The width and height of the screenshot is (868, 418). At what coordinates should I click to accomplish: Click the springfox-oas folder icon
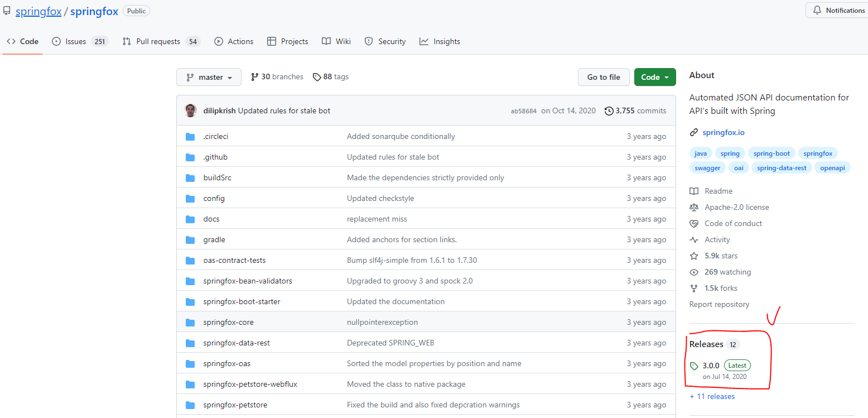190,364
